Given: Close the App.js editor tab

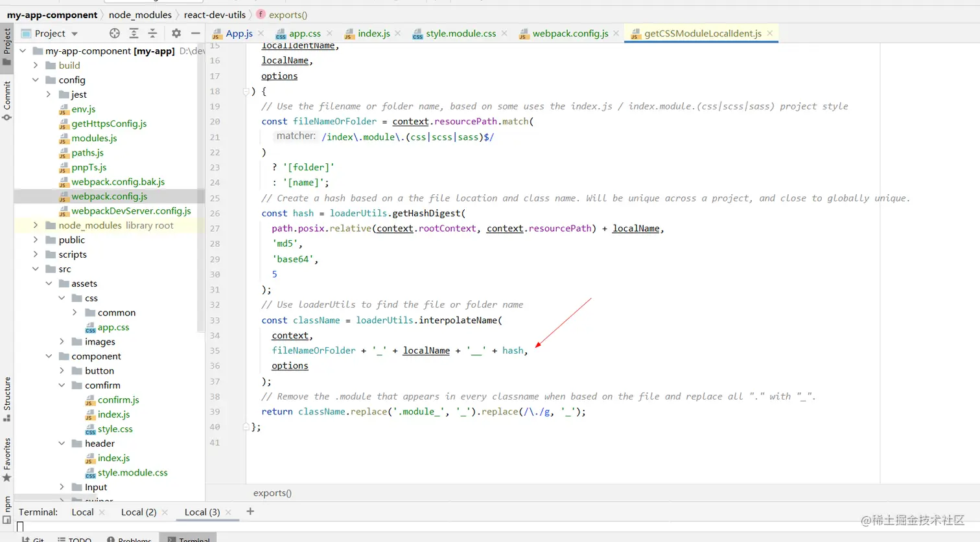Looking at the screenshot, I should [x=261, y=33].
